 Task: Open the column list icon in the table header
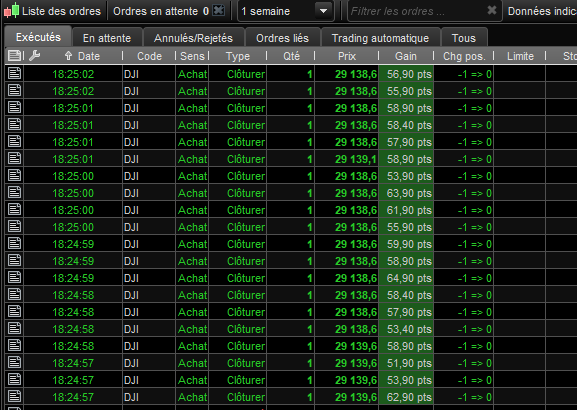coord(14,56)
